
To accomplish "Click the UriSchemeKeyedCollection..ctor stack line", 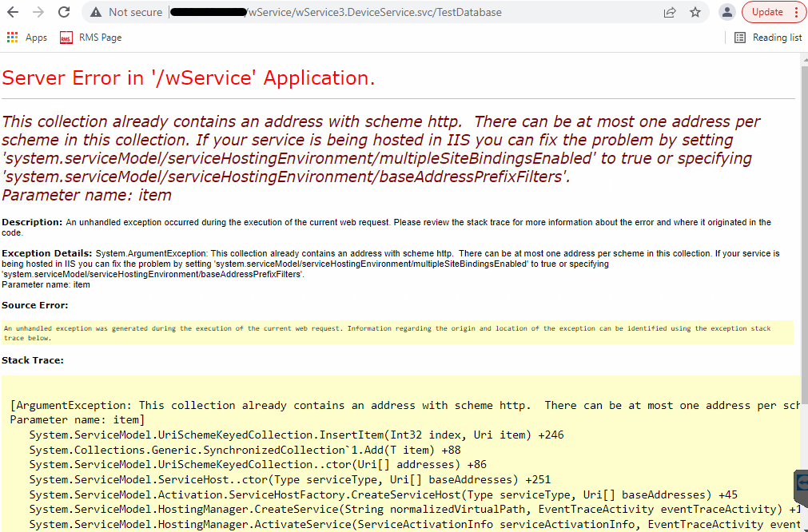I will (x=257, y=465).
